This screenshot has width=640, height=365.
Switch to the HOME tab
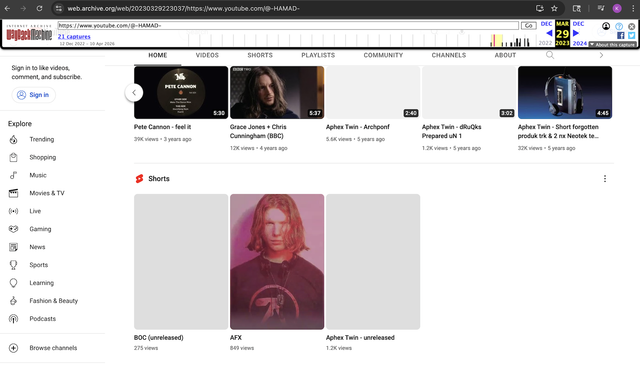click(x=158, y=55)
